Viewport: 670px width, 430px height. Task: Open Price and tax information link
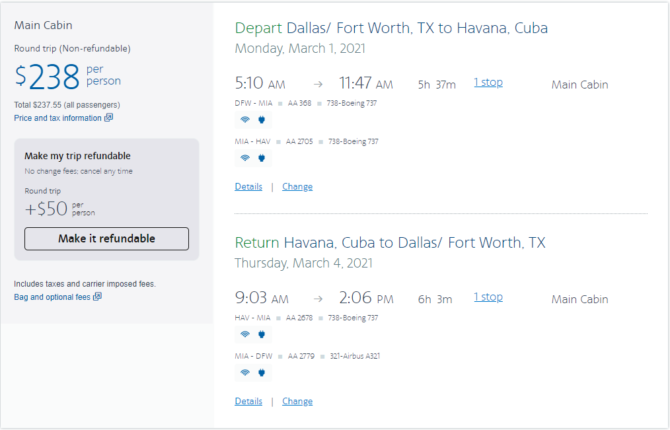click(57, 118)
